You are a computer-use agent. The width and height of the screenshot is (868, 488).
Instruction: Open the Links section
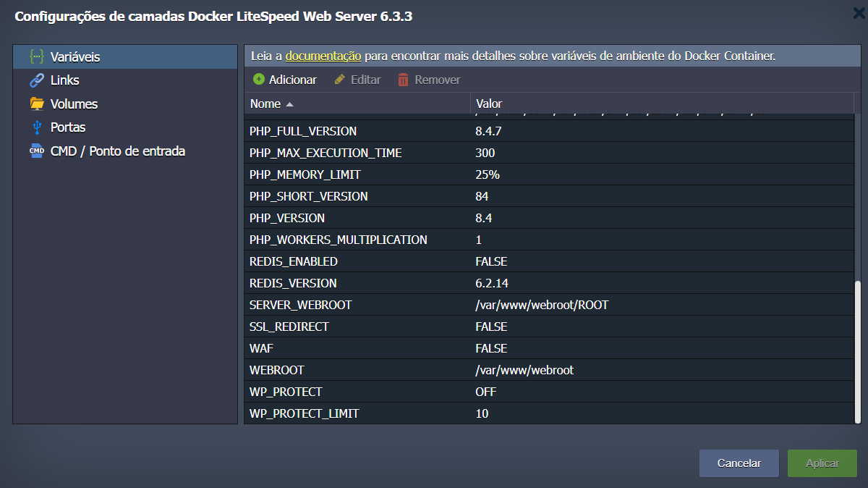(x=125, y=80)
